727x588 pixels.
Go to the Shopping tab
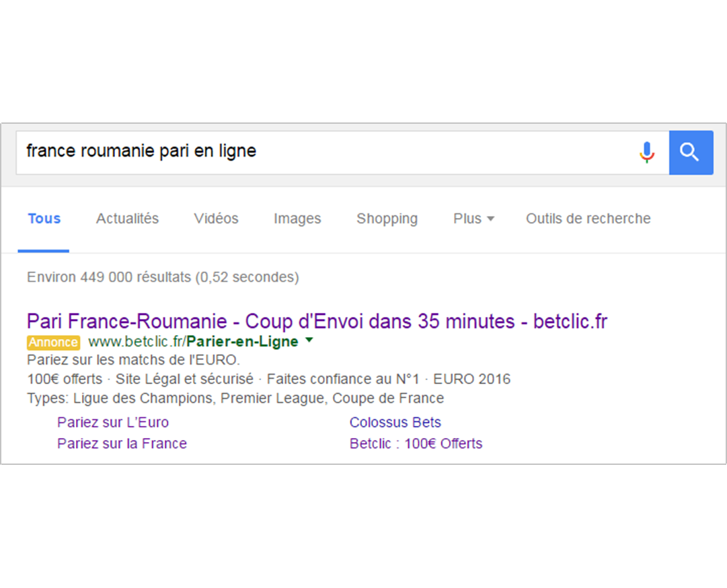(x=387, y=219)
